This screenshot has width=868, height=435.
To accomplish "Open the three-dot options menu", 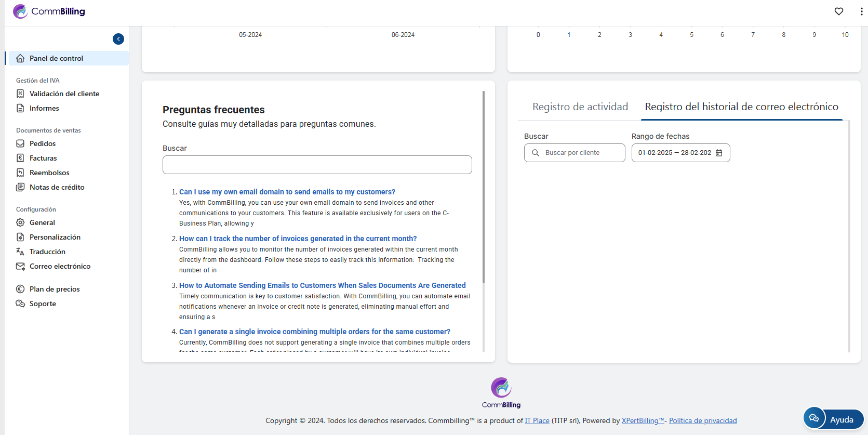I will [x=861, y=11].
